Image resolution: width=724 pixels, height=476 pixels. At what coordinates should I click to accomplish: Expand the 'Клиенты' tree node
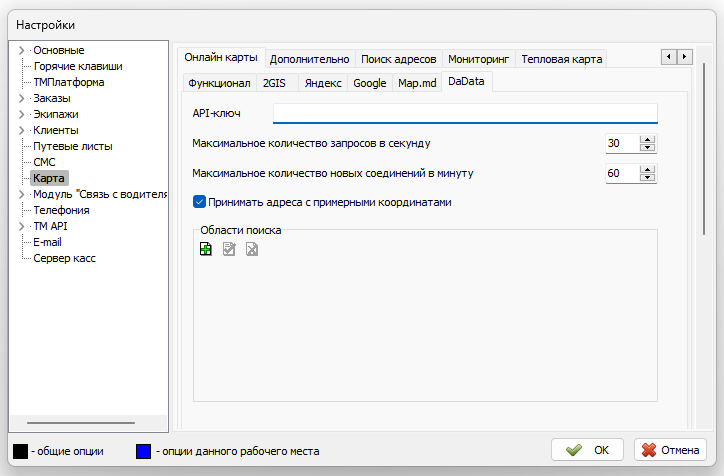click(x=21, y=130)
